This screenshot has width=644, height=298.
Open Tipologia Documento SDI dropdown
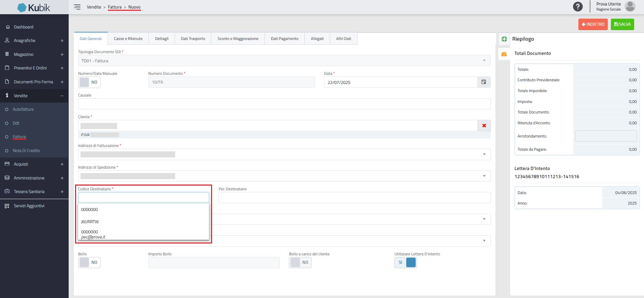pos(284,61)
